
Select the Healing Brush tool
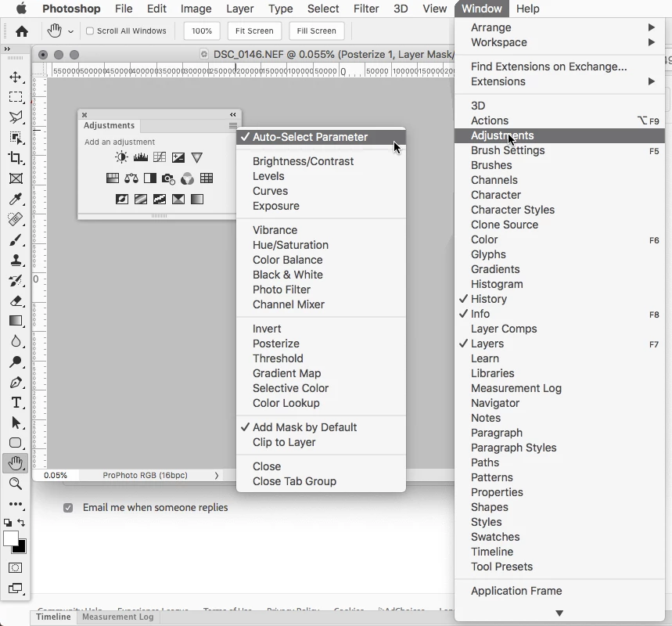click(16, 219)
